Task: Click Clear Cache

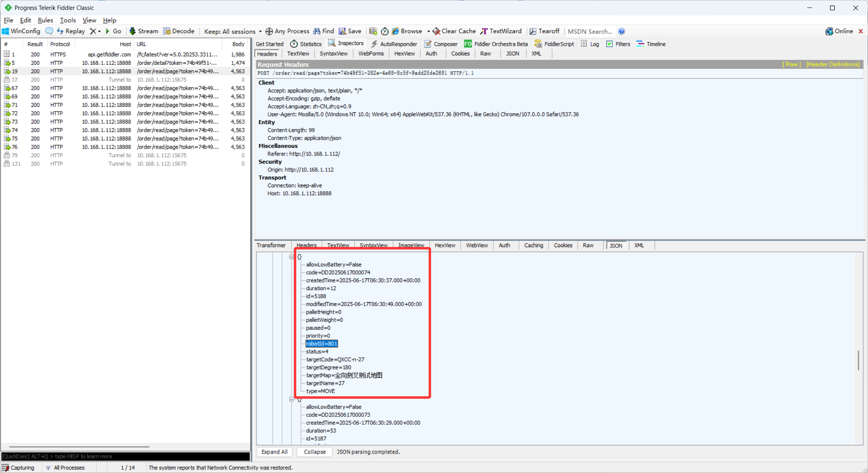Action: pos(454,31)
